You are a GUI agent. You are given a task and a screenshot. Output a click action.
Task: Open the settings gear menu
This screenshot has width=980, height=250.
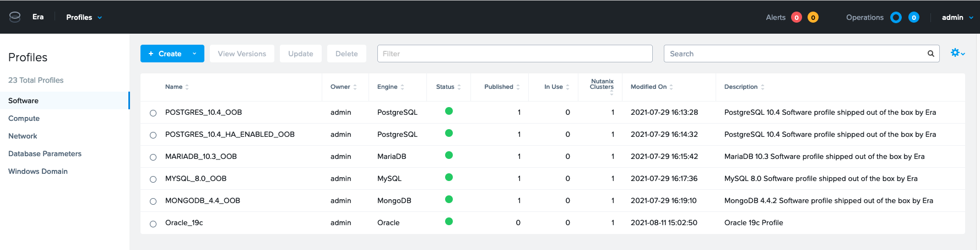pyautogui.click(x=957, y=53)
